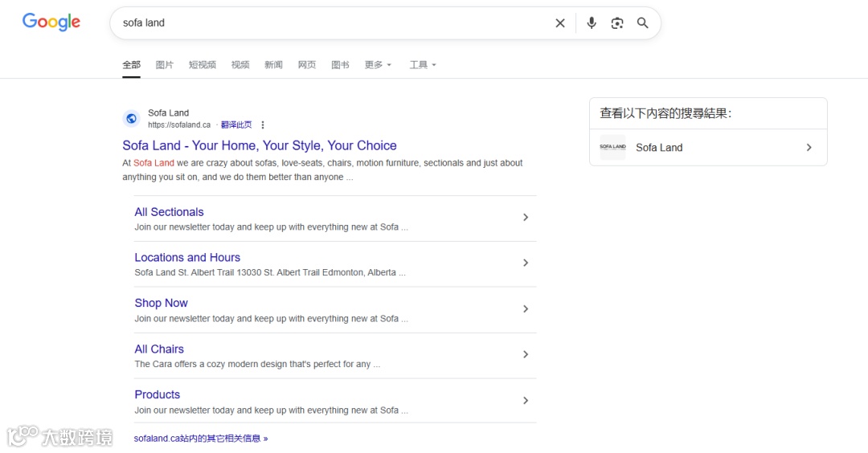
Task: Expand the chevron on the Shop Now row
Action: [x=526, y=308]
